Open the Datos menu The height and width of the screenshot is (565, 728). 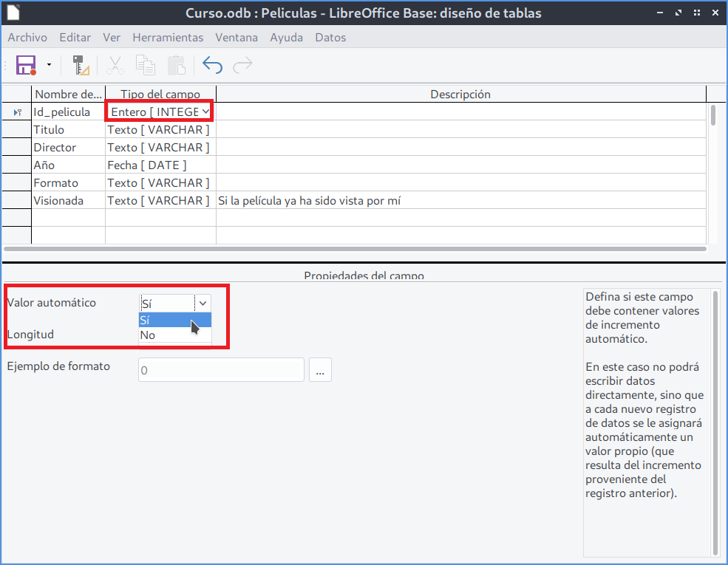(x=330, y=38)
